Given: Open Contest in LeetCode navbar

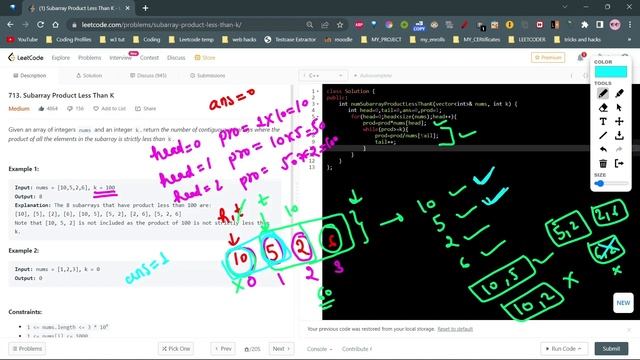Looking at the screenshot, I should point(149,58).
